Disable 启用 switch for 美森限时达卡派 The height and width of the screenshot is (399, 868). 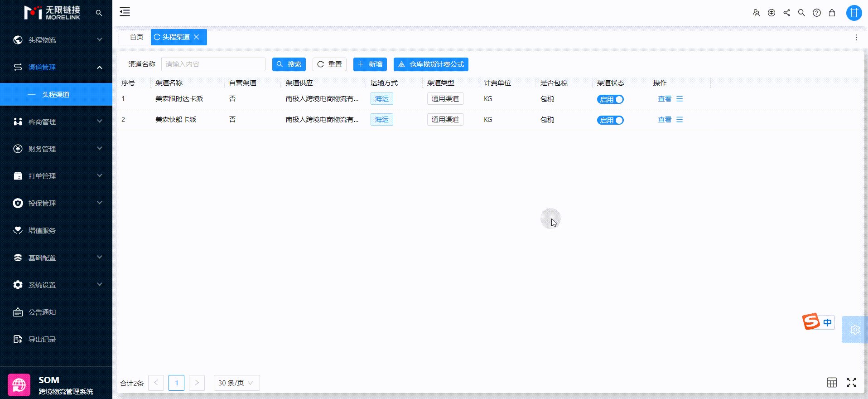(x=610, y=99)
